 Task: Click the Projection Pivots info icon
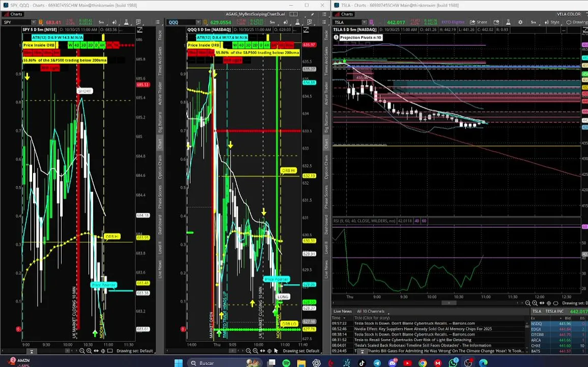337,38
